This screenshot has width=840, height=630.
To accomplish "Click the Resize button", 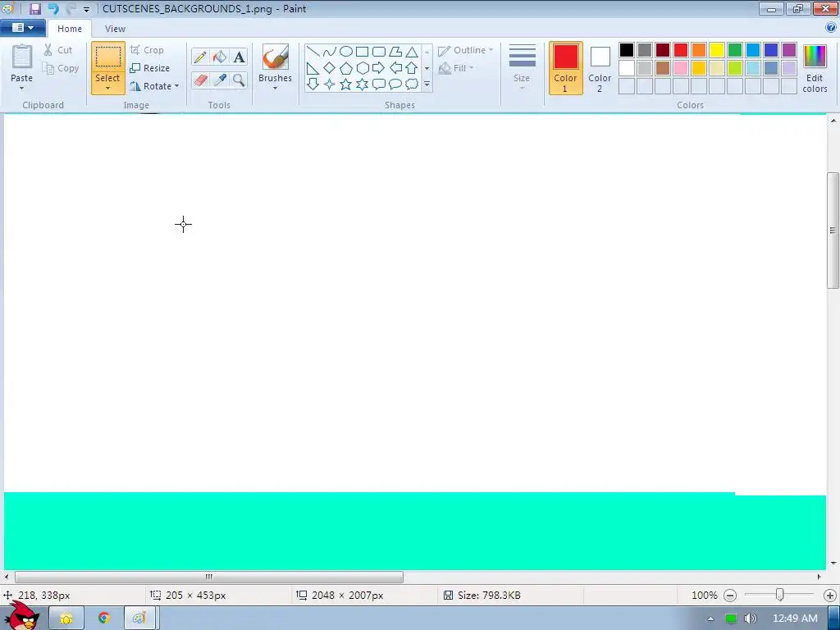I will [x=150, y=69].
